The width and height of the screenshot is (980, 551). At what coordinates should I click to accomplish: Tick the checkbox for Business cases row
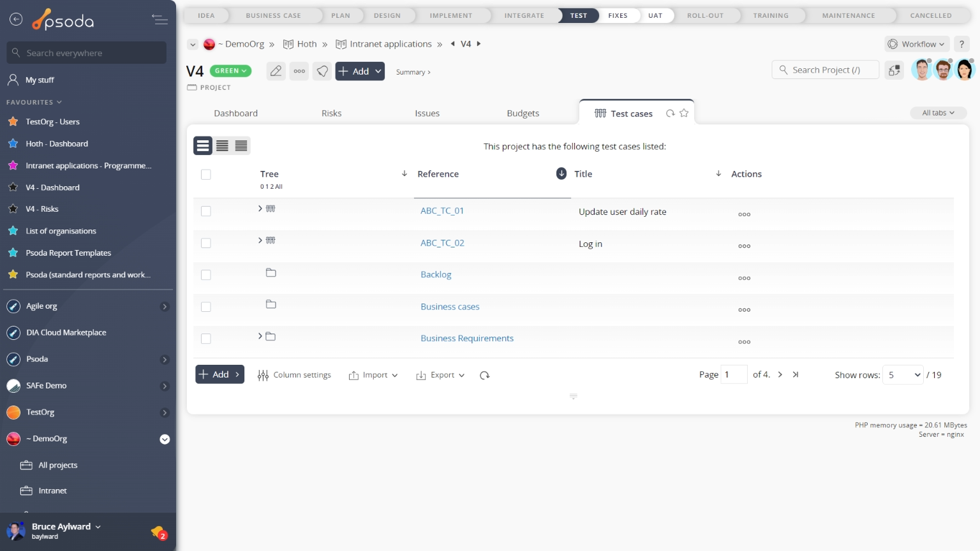pos(206,307)
